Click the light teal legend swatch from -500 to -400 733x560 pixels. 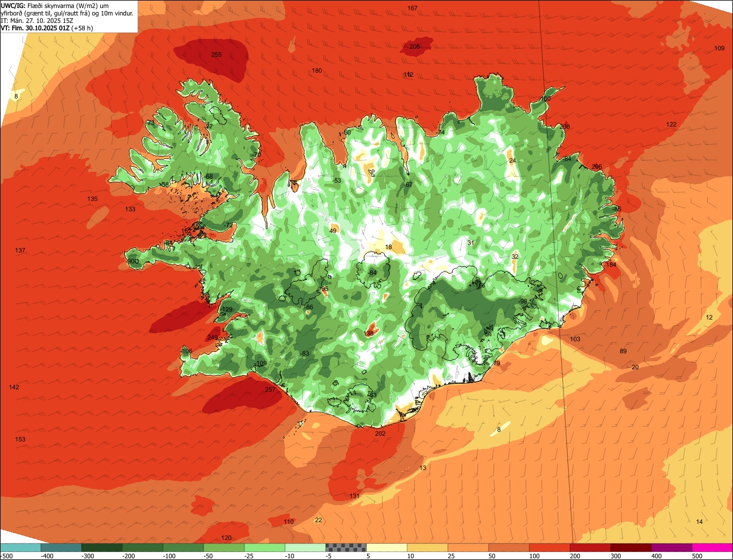point(20,547)
